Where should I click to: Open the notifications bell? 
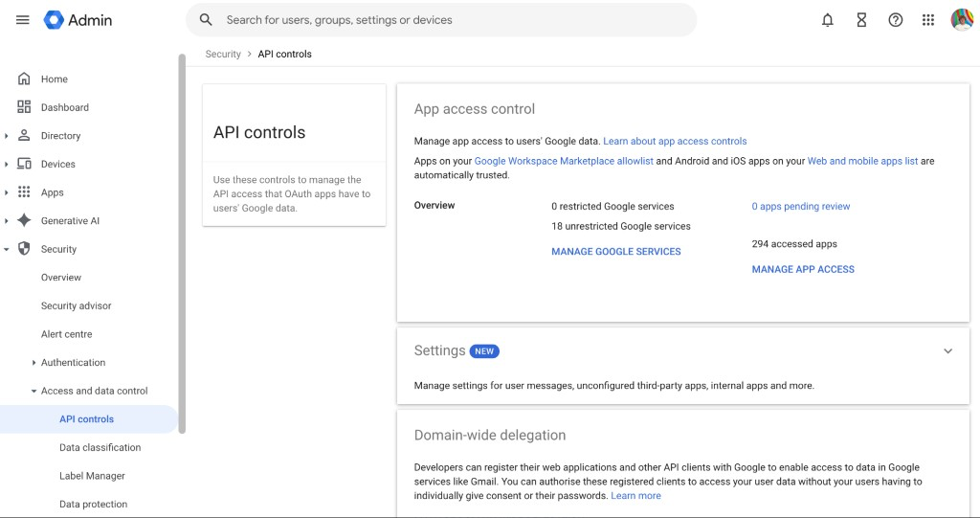point(828,20)
